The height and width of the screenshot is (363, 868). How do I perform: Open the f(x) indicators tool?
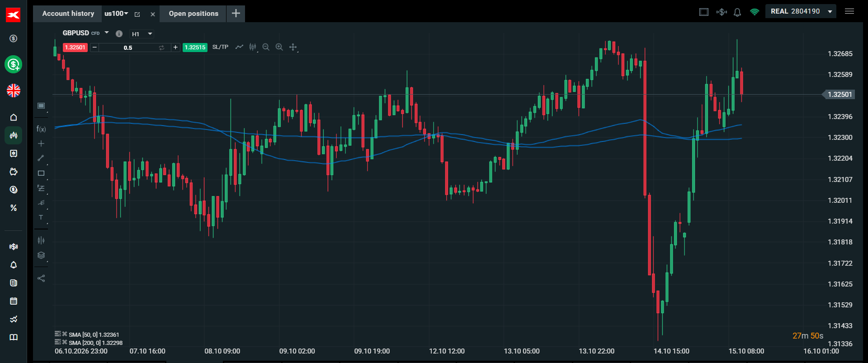pyautogui.click(x=41, y=129)
